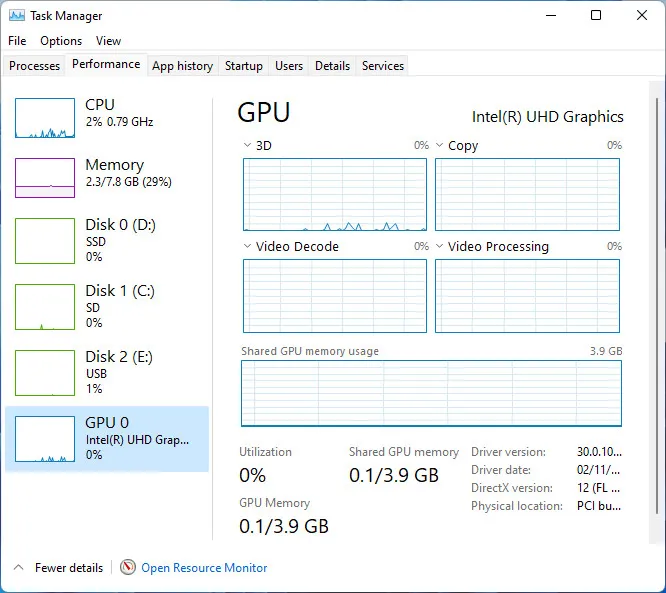Viewport: 666px width, 593px height.
Task: Open the Copy graph engine dropdown
Action: [x=440, y=146]
